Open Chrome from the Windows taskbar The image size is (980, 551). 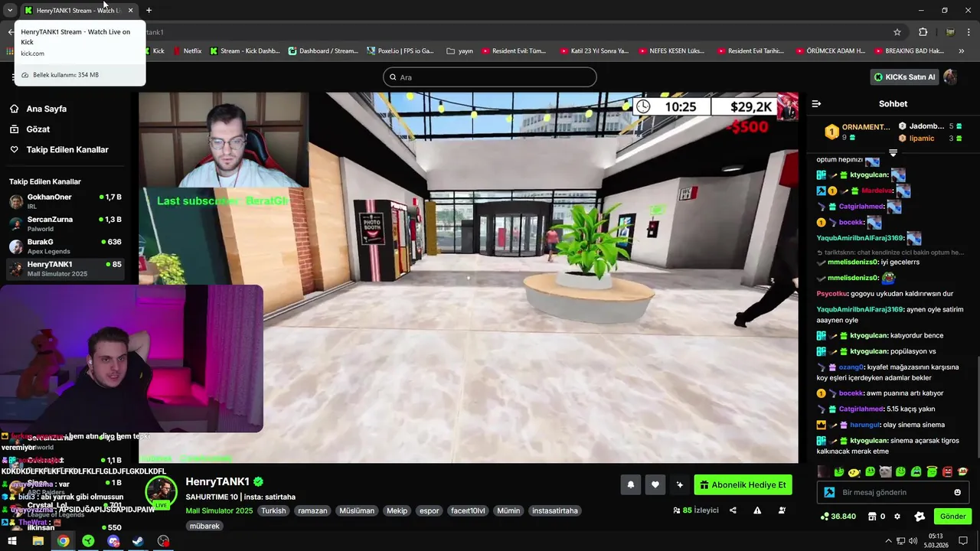point(63,541)
